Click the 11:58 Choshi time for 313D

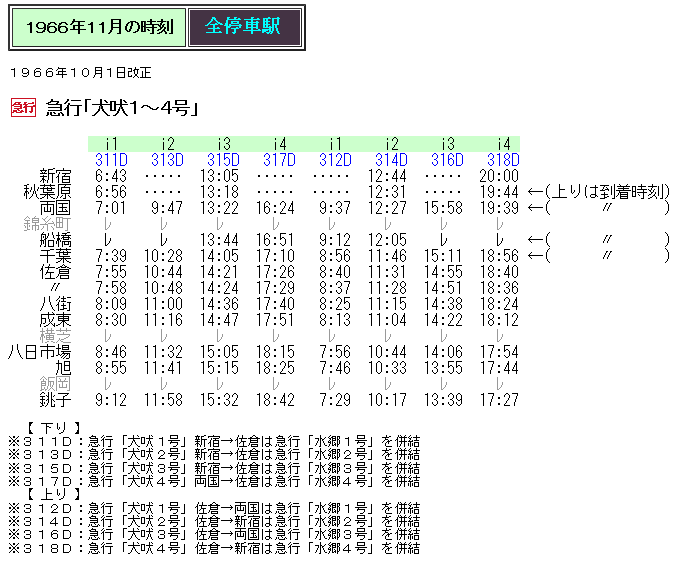163,400
